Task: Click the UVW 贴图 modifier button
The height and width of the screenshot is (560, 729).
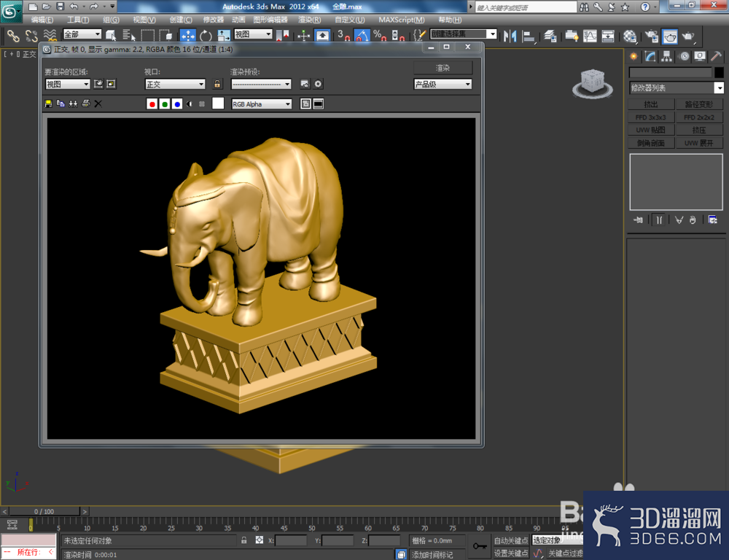Action: click(651, 131)
